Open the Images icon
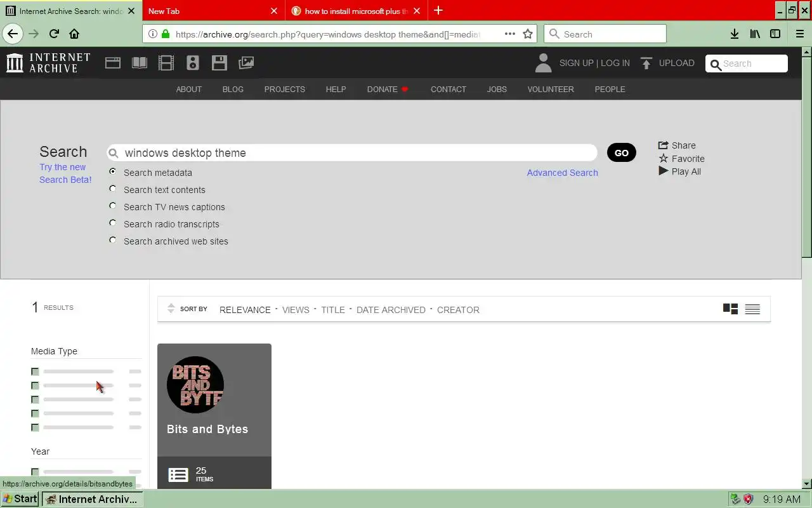This screenshot has width=812, height=508. [x=246, y=63]
